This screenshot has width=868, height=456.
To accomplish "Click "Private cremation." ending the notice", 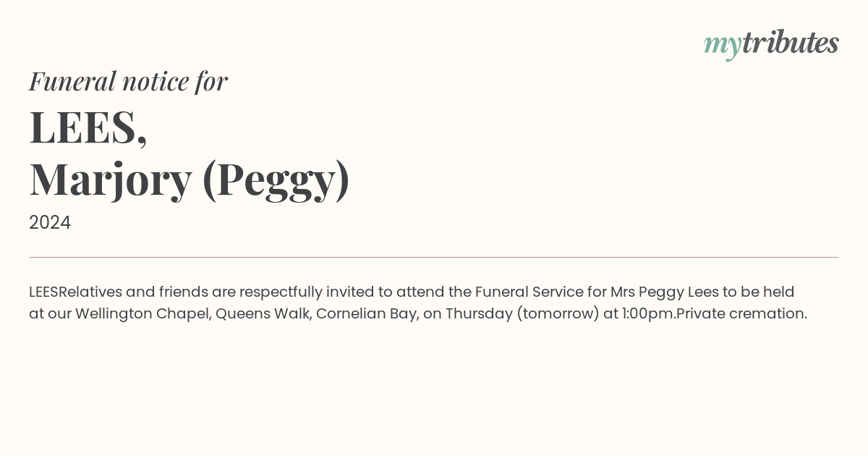I will pos(741,314).
